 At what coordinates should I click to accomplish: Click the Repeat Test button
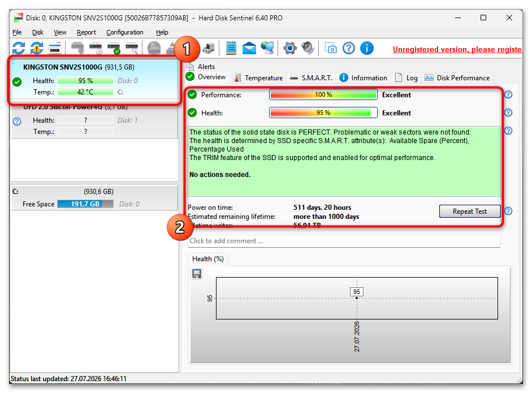(x=470, y=211)
